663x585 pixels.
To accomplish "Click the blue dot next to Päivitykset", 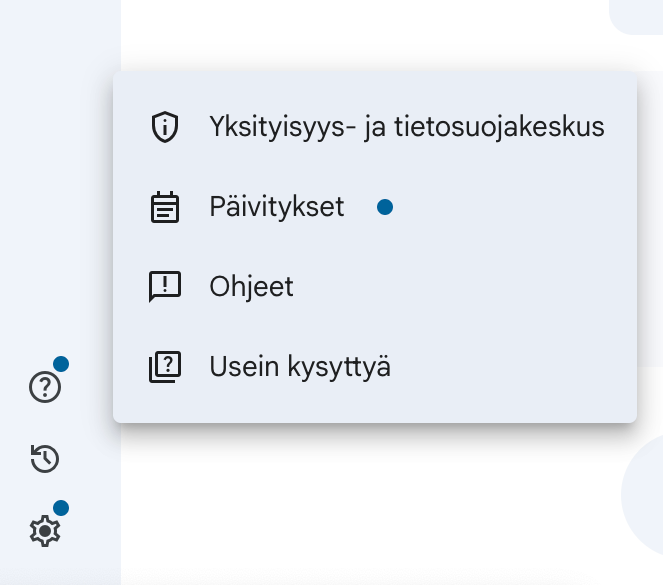I will click(x=385, y=207).
